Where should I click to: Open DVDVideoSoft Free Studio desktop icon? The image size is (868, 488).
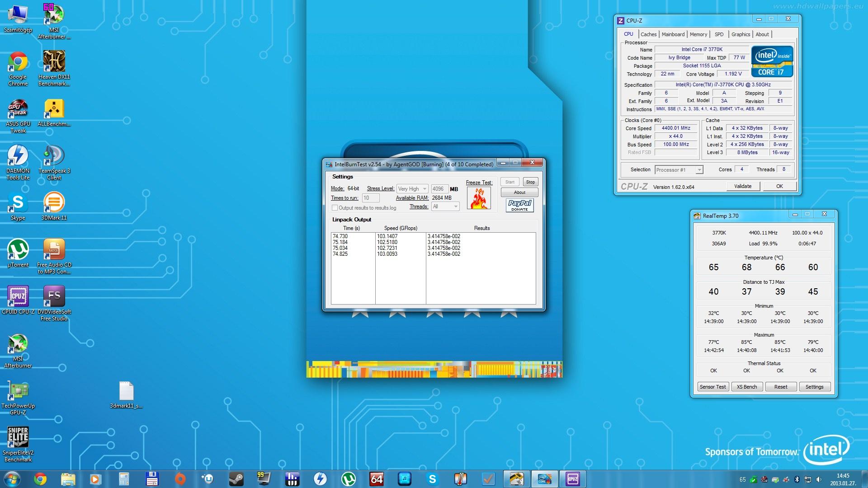point(54,304)
